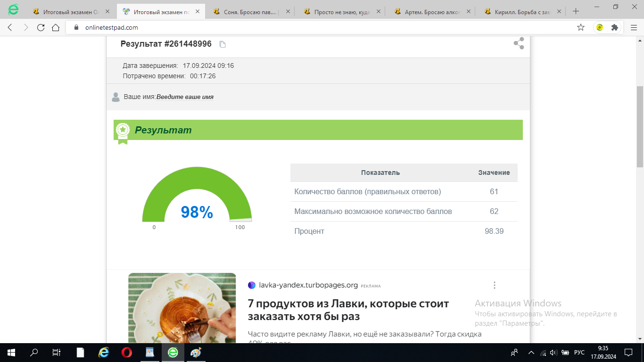Open Windows taskbar search
This screenshot has height=362, width=644.
[34, 353]
